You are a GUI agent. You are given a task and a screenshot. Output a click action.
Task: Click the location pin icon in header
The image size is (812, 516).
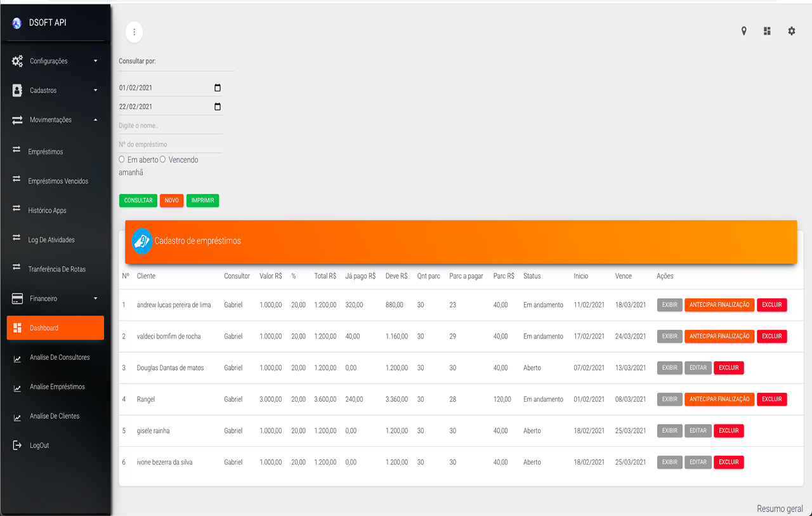coord(744,31)
